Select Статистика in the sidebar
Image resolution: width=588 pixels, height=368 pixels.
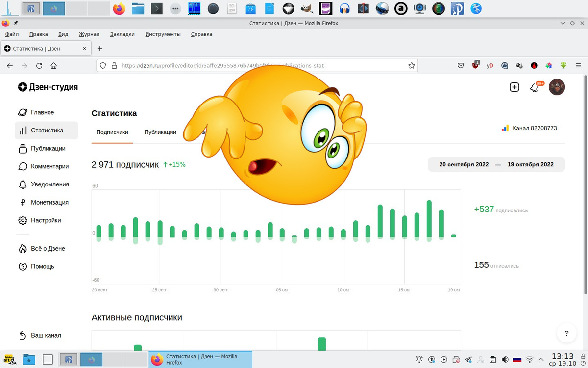47,131
